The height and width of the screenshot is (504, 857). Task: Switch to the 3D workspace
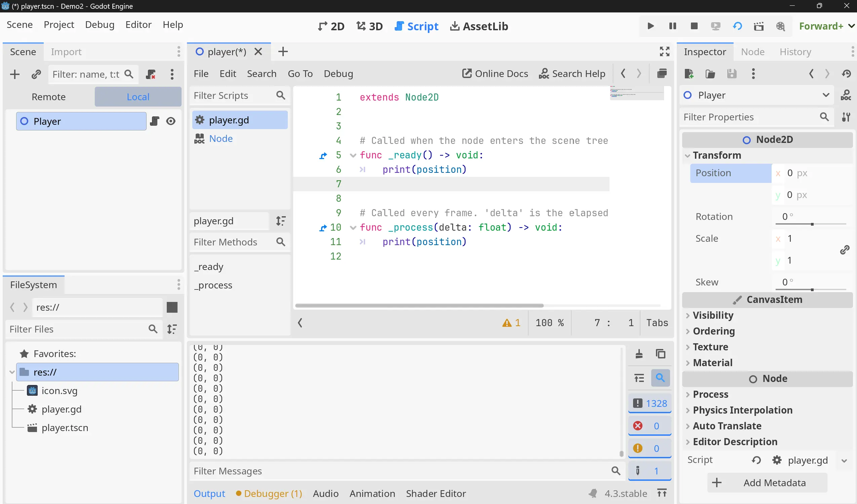point(369,26)
